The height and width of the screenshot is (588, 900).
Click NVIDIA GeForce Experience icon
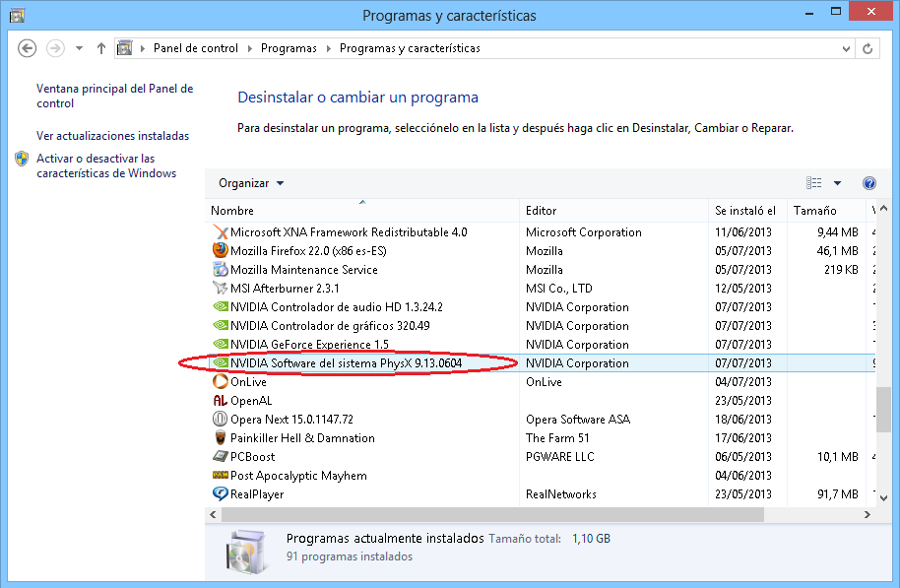[221, 344]
